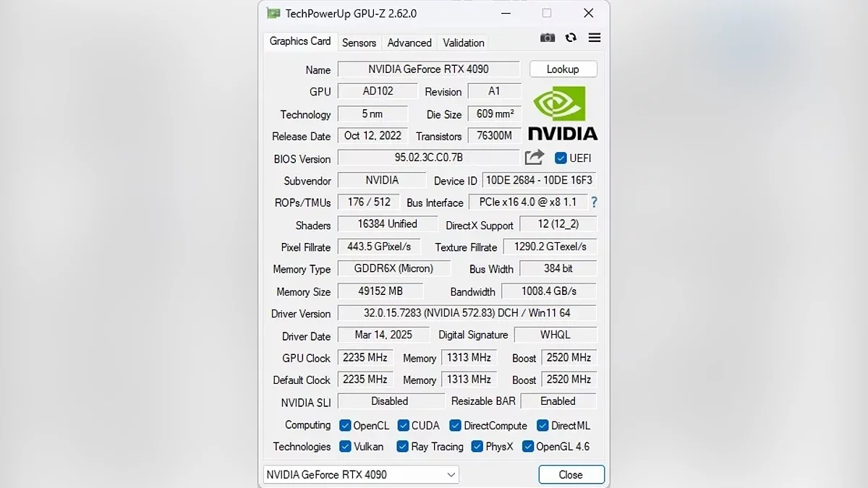
Task: Click the Bandwidth value 1008.4 GB/s
Action: pyautogui.click(x=549, y=291)
